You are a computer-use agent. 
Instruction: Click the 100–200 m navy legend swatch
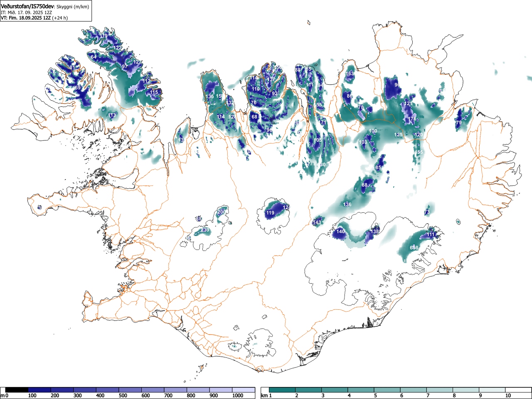click(x=39, y=390)
